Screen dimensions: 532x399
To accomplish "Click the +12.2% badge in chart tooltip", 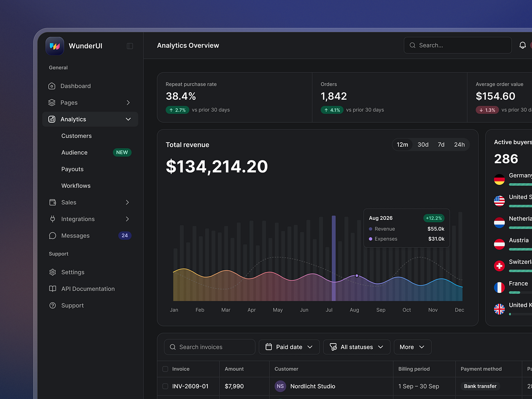I will click(x=434, y=218).
